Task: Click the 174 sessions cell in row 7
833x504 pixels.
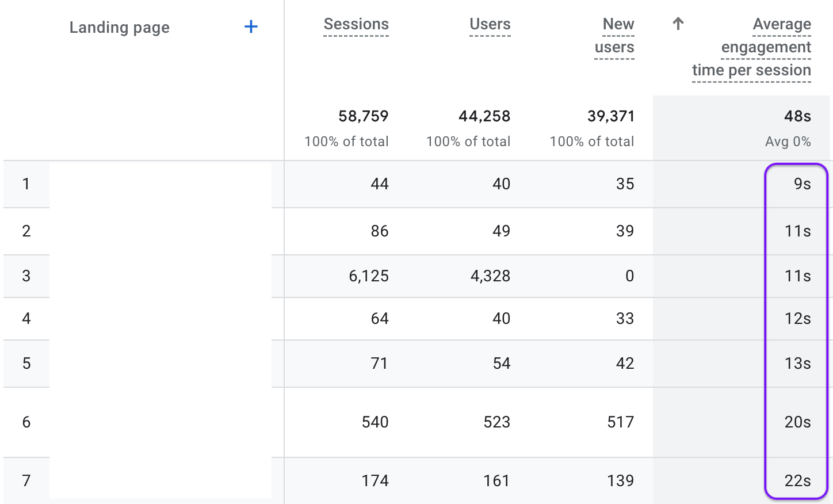Action: point(375,481)
